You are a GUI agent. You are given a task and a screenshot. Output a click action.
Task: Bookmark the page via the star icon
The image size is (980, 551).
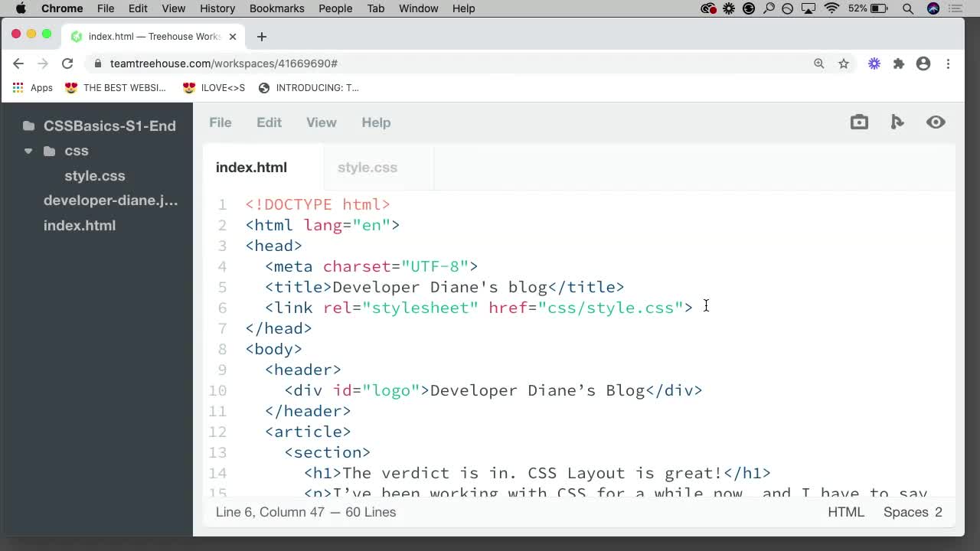pos(844,64)
